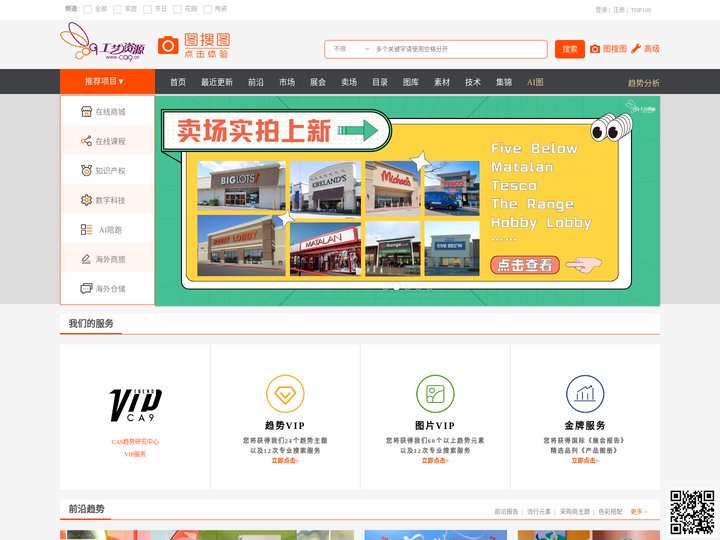Click the 点击查看 banner button
This screenshot has width=720, height=540.
(525, 265)
